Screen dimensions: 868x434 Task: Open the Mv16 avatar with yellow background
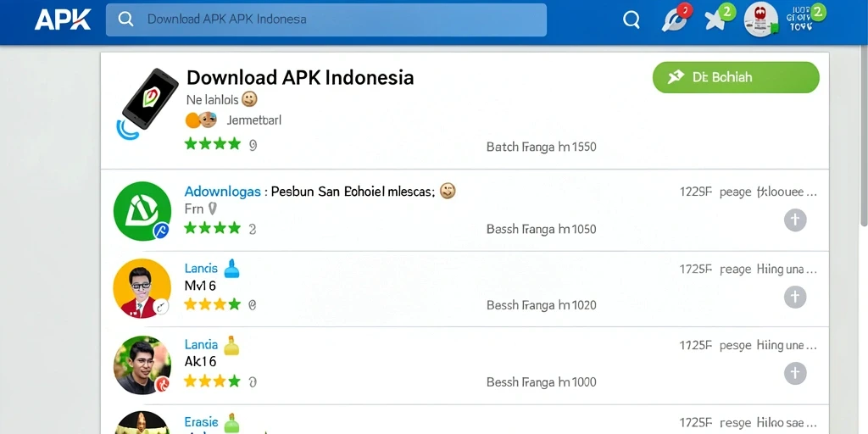point(142,288)
